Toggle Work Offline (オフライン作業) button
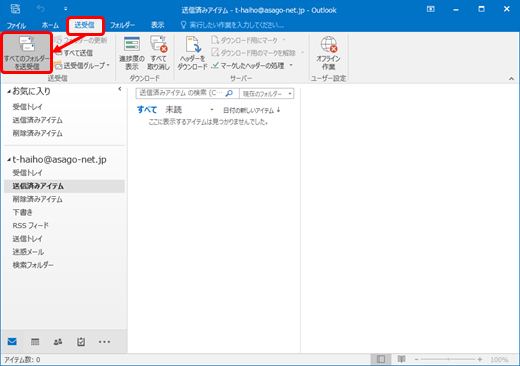 point(328,53)
